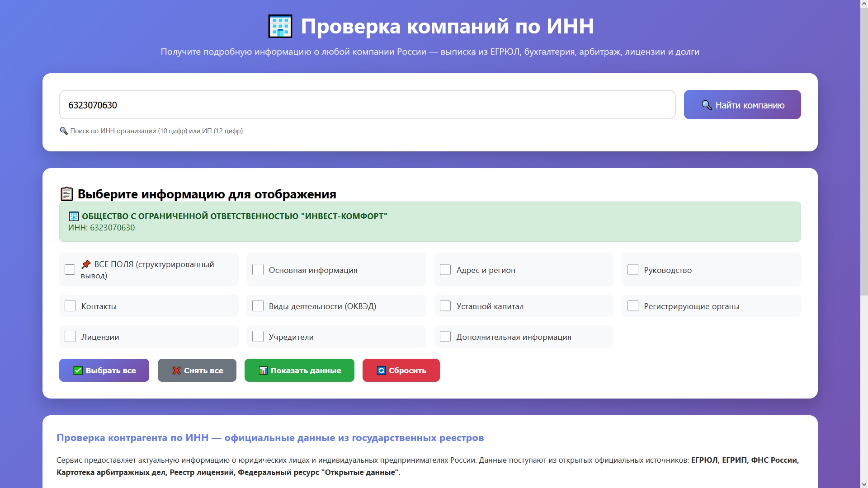868x488 pixels.
Task: Click the company name ОБЩЕСТВО С ОГРАНИЧЕННОЙ ОТВЕТСТВЕННОСТЬЮ "ИНВЕСТ-КОМФОРТ"
Action: [235, 216]
